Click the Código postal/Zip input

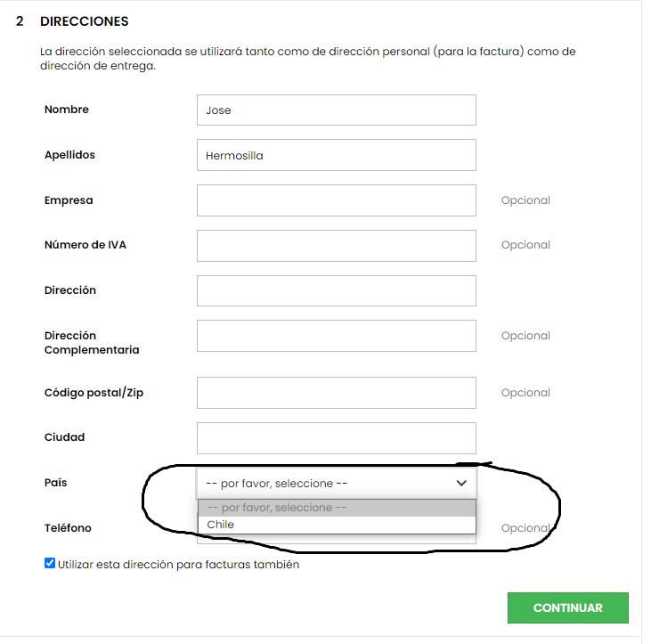(x=336, y=393)
